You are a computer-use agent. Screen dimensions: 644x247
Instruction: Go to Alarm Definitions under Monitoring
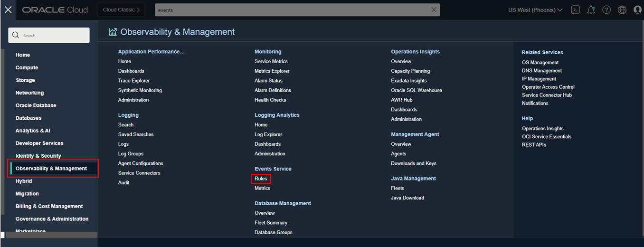pyautogui.click(x=273, y=90)
